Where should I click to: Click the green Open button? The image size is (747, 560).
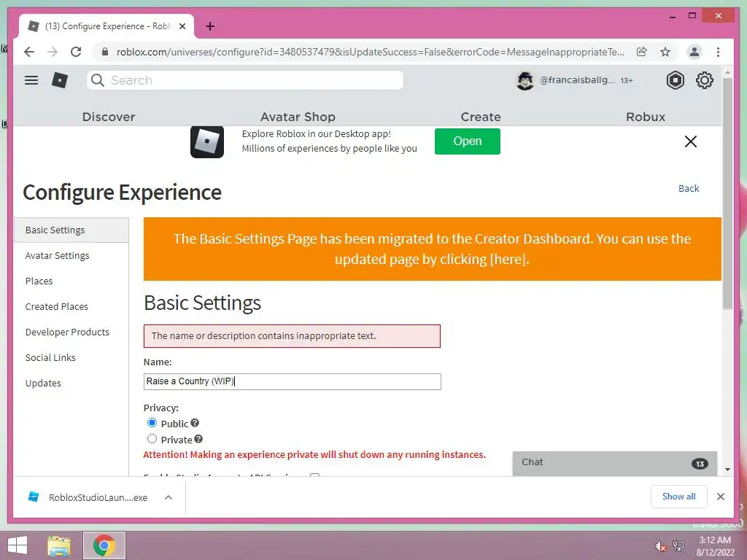[x=468, y=141]
